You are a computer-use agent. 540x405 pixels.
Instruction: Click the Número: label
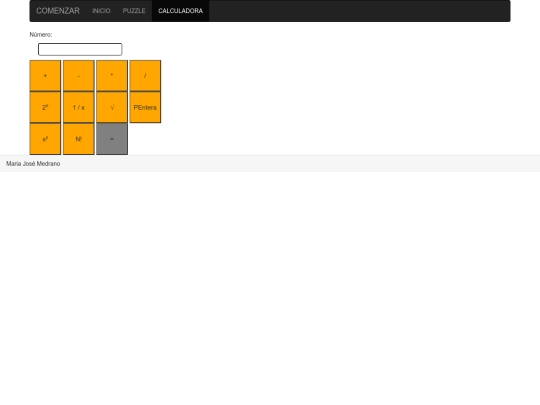pos(41,34)
